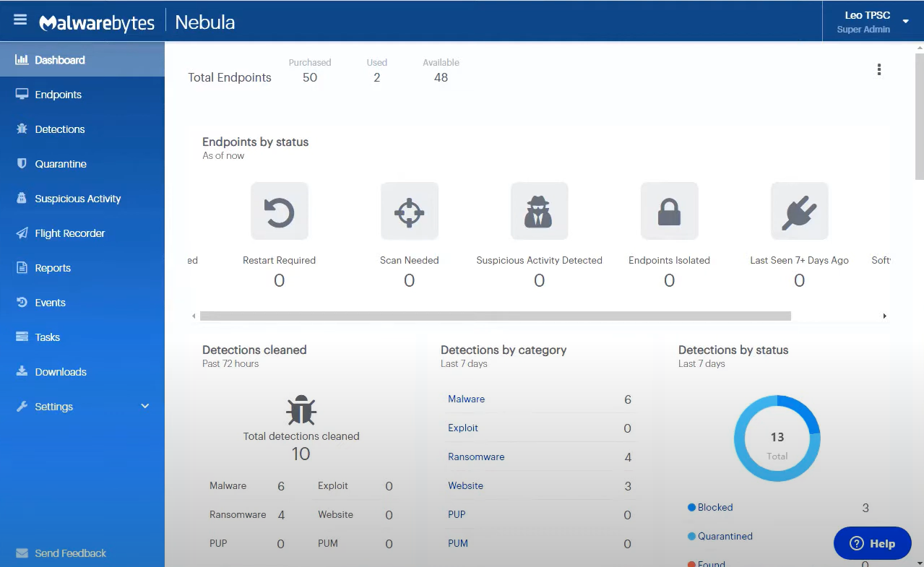This screenshot has height=567, width=924.
Task: Open the Total Endpoints options menu
Action: point(878,69)
